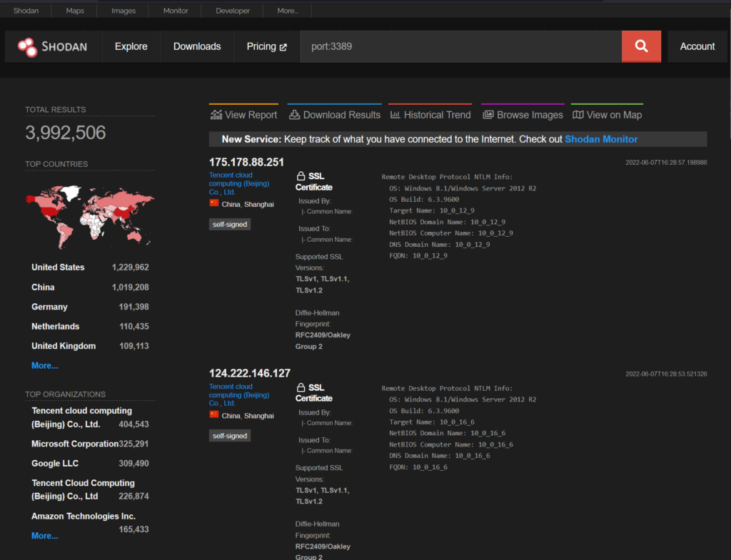Click the world map of top countries
Screen dimensions: 731x560
90,217
